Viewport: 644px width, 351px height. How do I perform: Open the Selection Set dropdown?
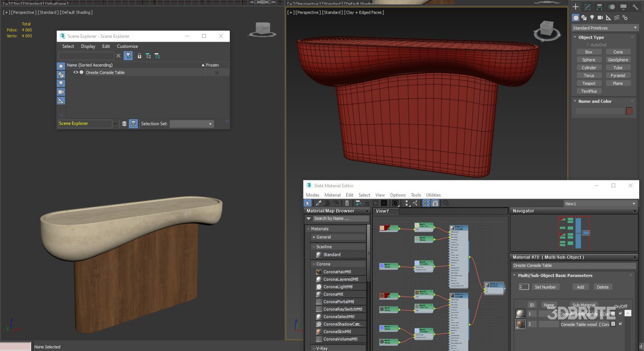pyautogui.click(x=192, y=124)
